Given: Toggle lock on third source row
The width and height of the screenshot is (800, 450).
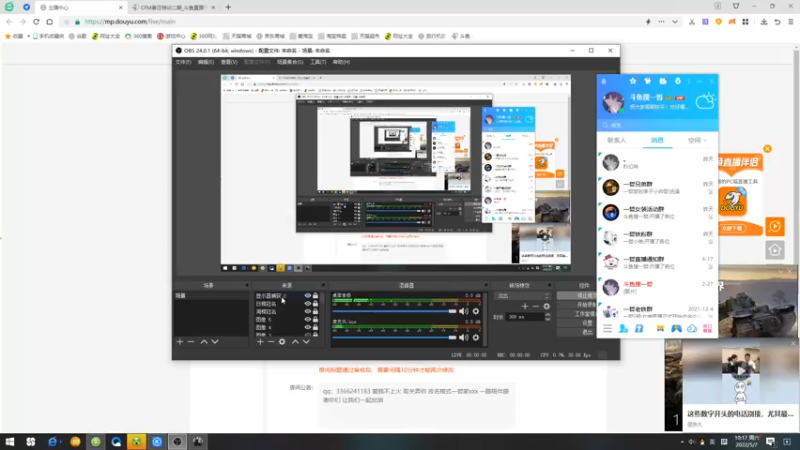Looking at the screenshot, I should pyautogui.click(x=315, y=311).
